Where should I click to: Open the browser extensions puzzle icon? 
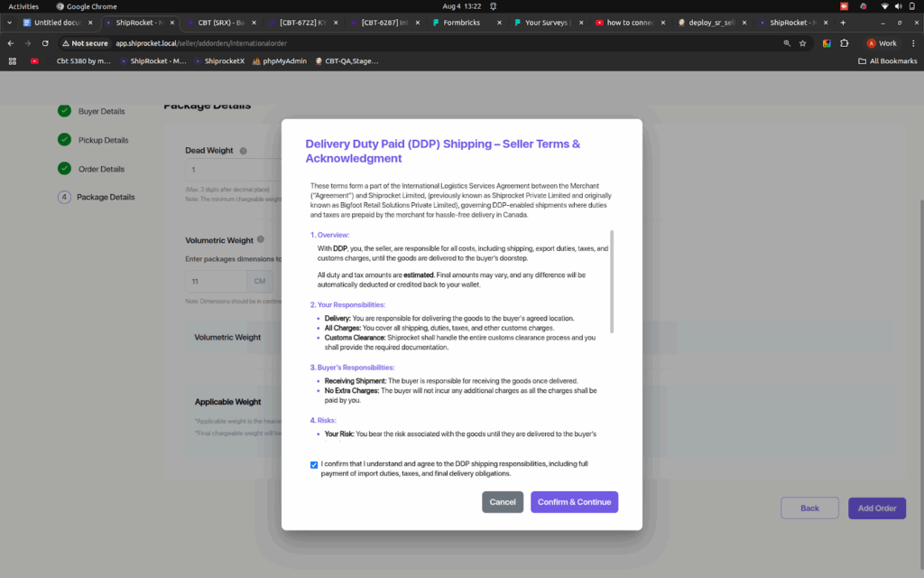845,42
